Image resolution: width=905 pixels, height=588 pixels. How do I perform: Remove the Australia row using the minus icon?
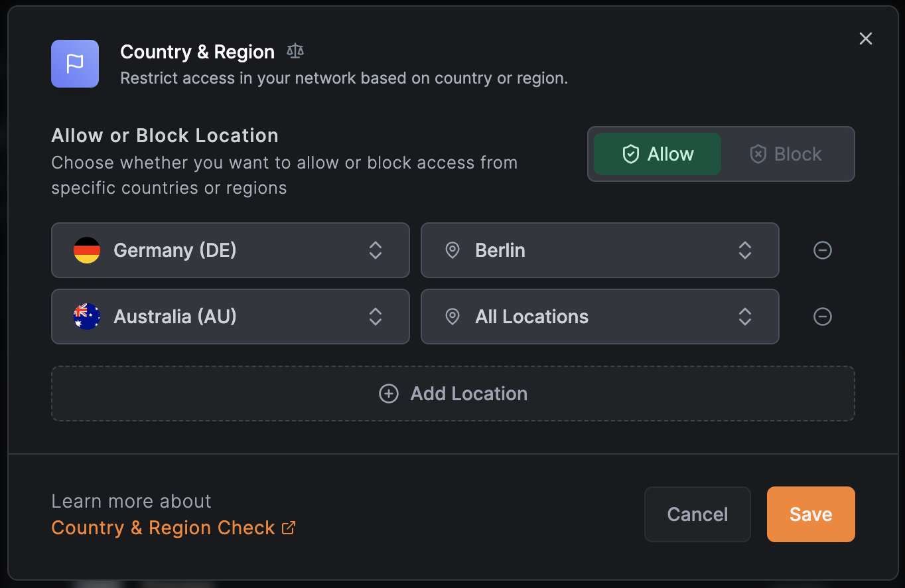pyautogui.click(x=822, y=317)
